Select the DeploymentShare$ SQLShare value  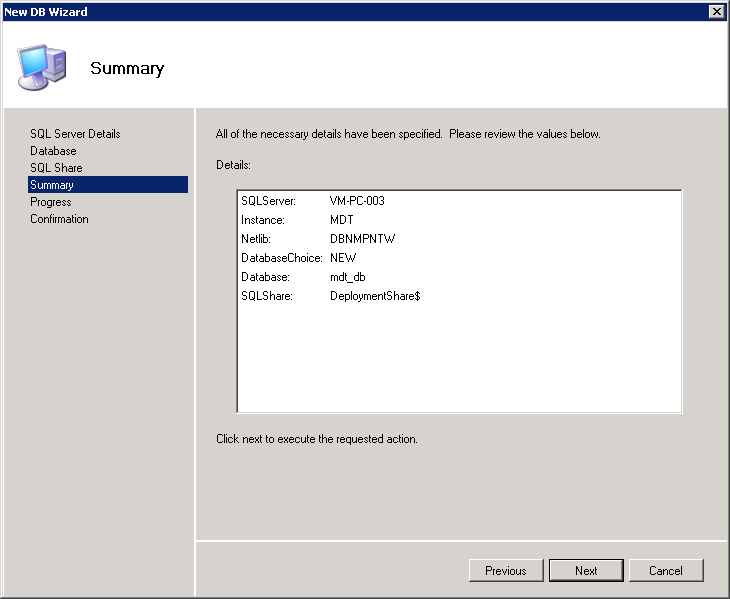point(374,296)
